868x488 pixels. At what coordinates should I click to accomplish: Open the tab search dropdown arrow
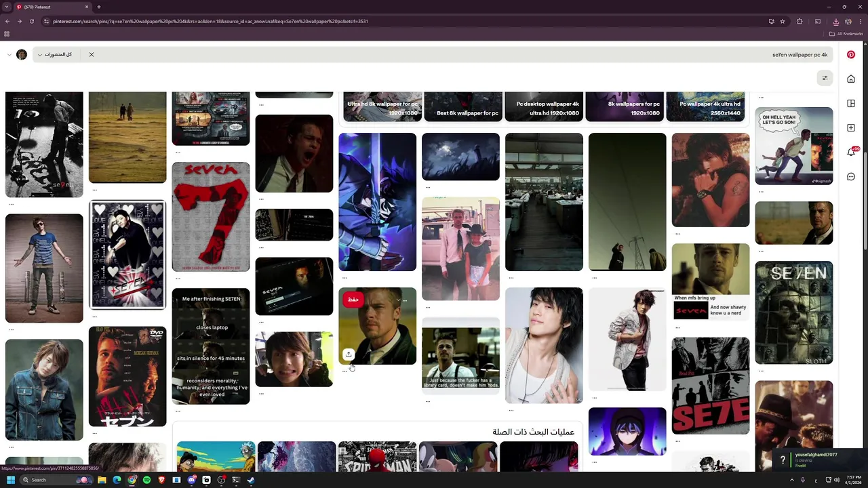tap(6, 7)
